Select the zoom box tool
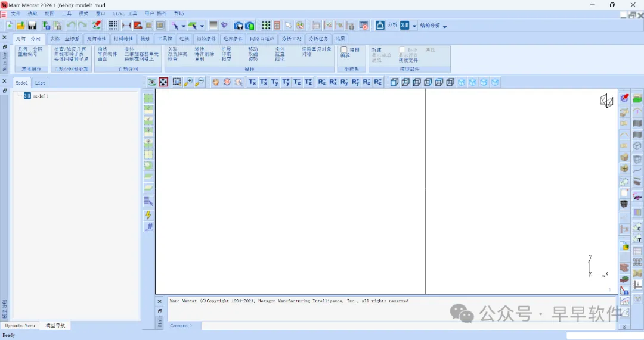This screenshot has width=644, height=340. coord(177,82)
